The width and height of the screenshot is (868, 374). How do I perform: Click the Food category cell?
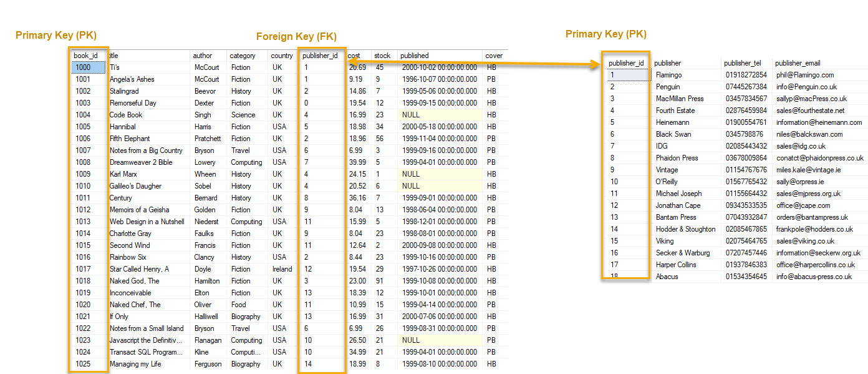[238, 305]
